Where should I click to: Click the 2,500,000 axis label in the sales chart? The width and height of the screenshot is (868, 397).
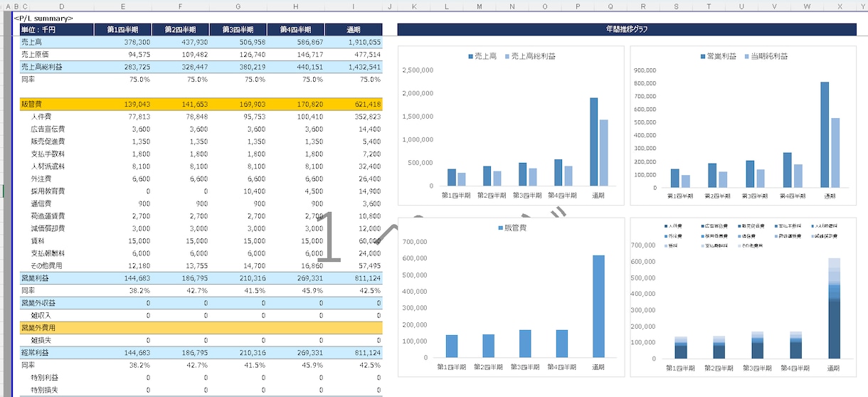418,70
